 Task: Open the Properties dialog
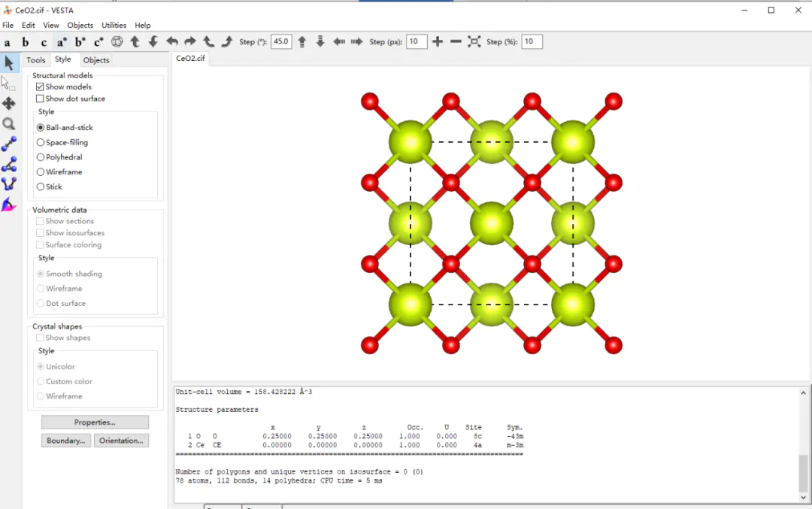[95, 423]
